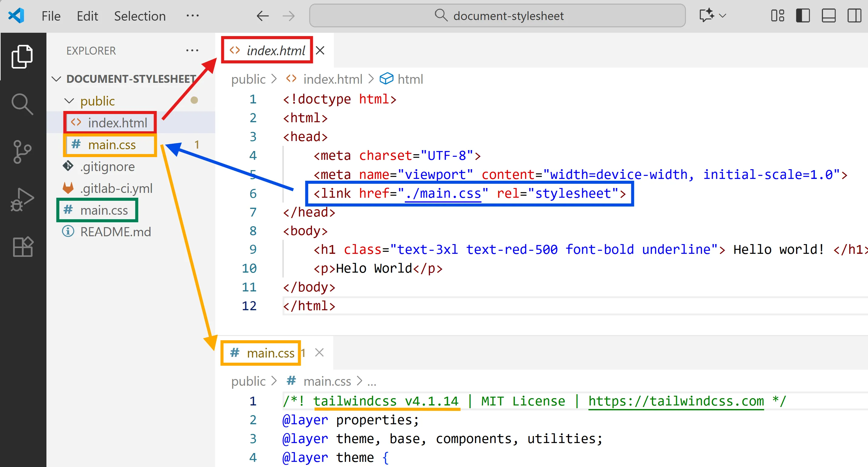The image size is (868, 467).
Task: Click the document-stylesheet command center search box
Action: click(x=497, y=15)
